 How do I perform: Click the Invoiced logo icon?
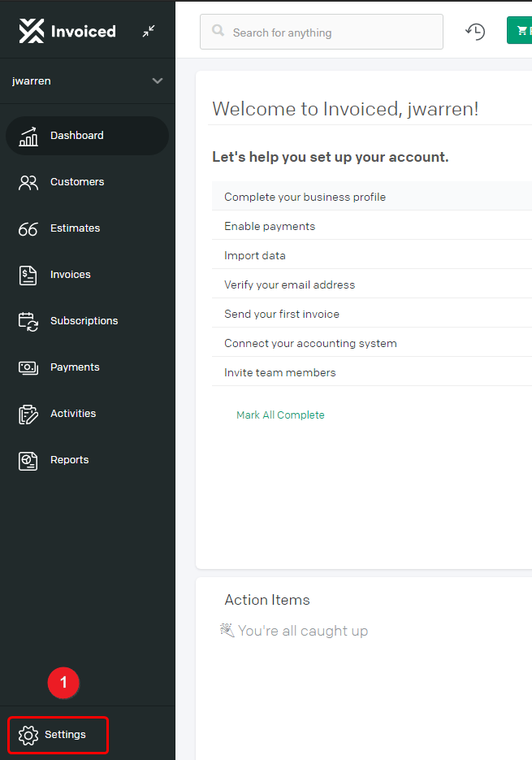point(32,31)
